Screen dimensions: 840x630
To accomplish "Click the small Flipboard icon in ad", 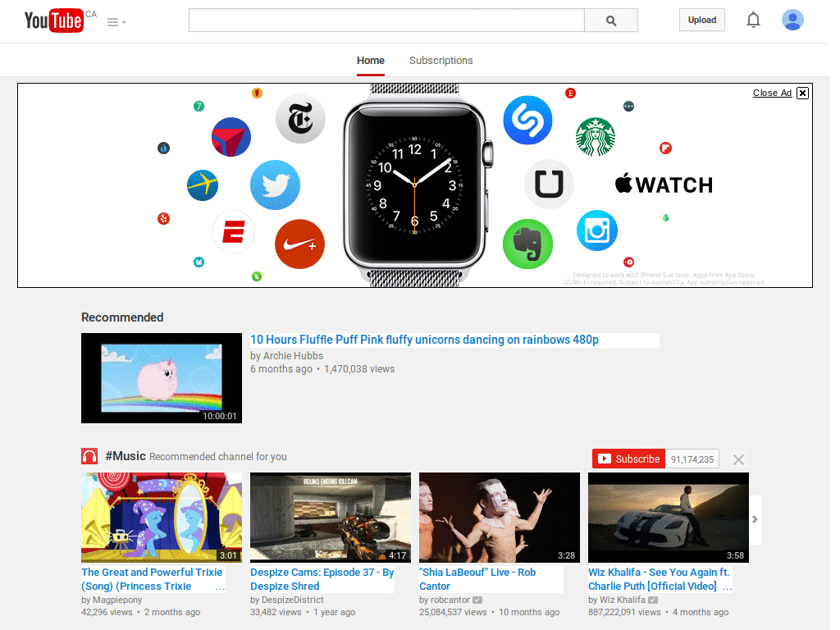I will (x=665, y=148).
